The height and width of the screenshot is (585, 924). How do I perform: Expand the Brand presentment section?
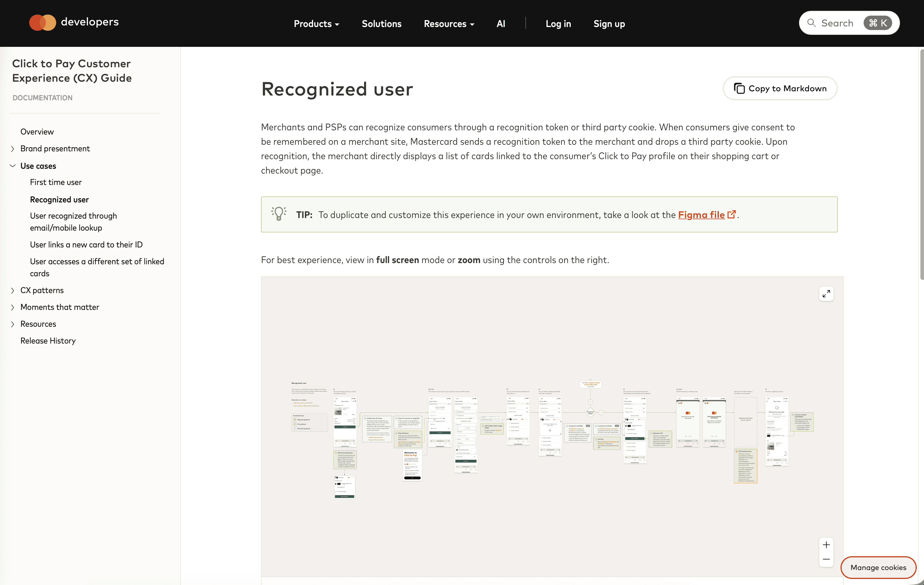13,149
